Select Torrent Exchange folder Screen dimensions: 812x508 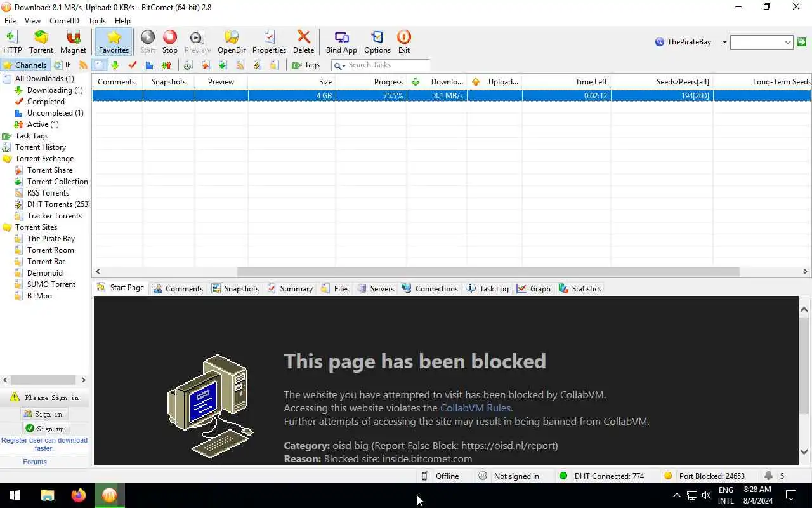pyautogui.click(x=44, y=159)
